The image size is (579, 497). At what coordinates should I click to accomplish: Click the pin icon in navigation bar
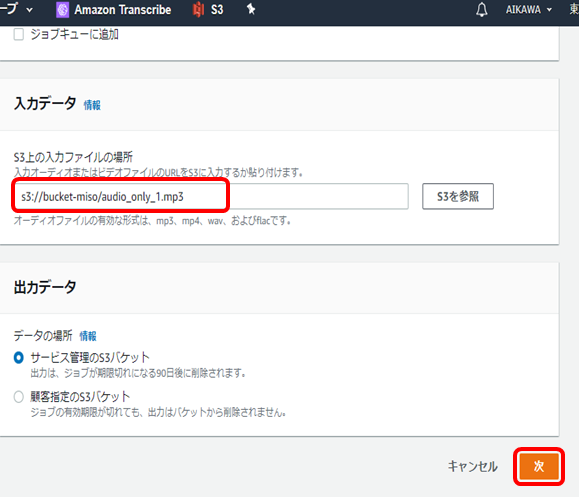pyautogui.click(x=251, y=9)
